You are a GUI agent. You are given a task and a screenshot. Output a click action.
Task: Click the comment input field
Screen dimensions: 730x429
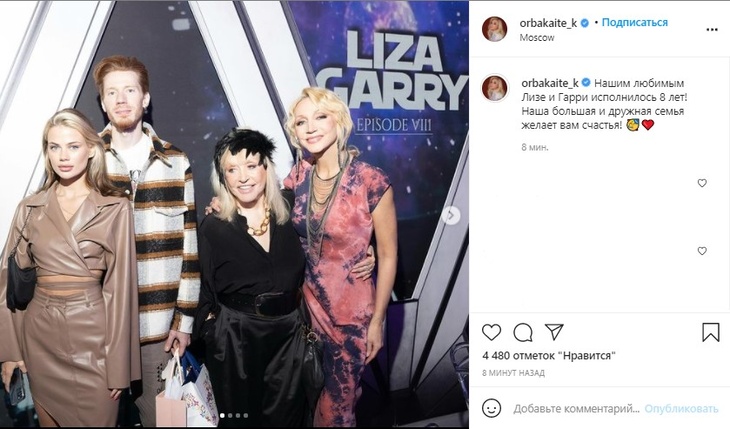(x=576, y=409)
